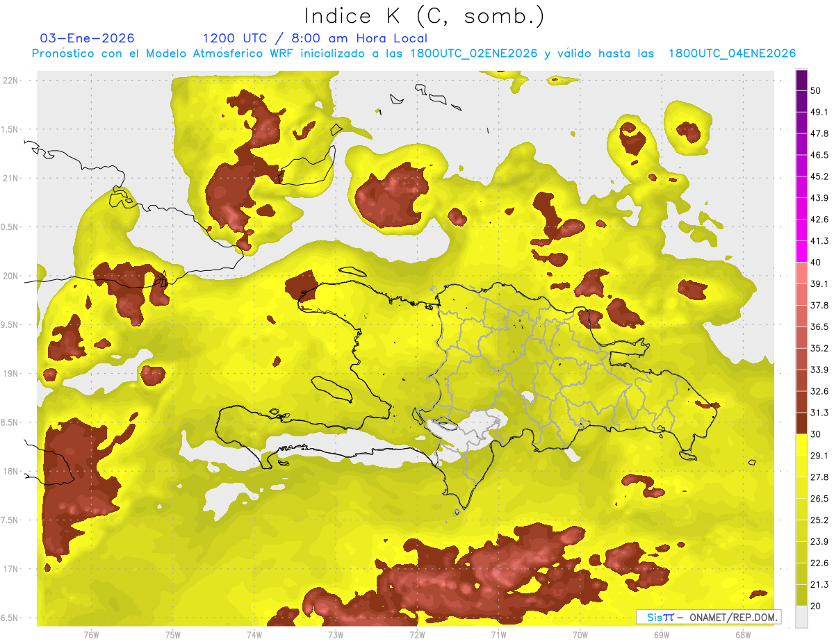Click the colorbar value '33.9'
This screenshot has width=834, height=644.
pyautogui.click(x=819, y=370)
